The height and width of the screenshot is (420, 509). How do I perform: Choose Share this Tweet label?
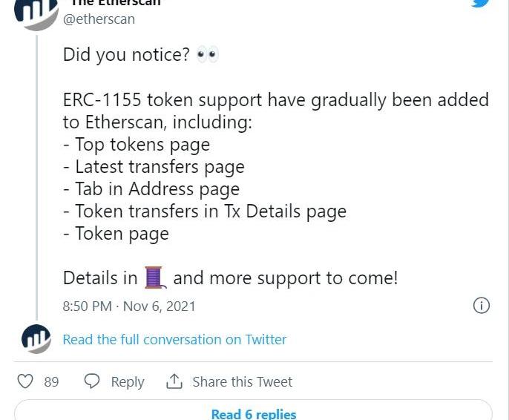(242, 381)
